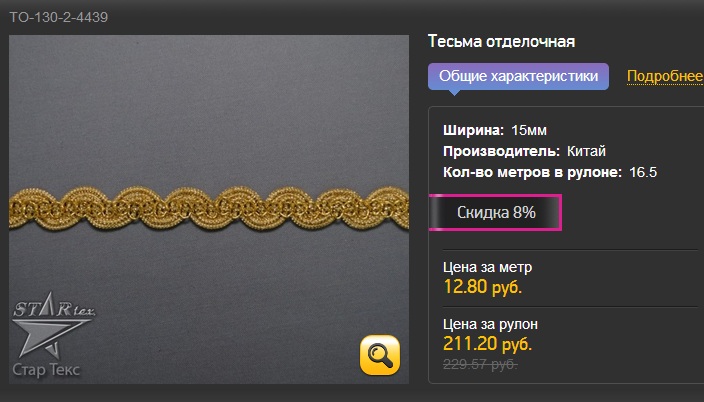The height and width of the screenshot is (402, 704).
Task: Click the golden braid in the photo
Action: pos(209,209)
